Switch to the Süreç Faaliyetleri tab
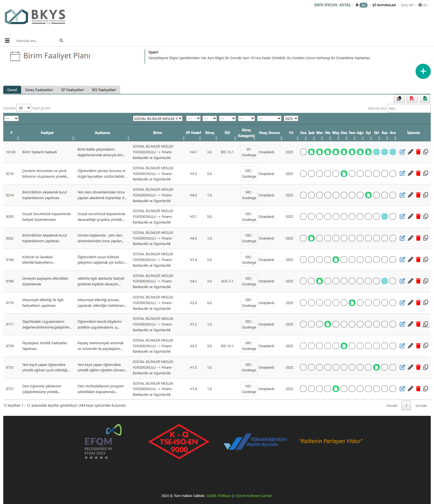The image size is (434, 504). pyautogui.click(x=39, y=90)
